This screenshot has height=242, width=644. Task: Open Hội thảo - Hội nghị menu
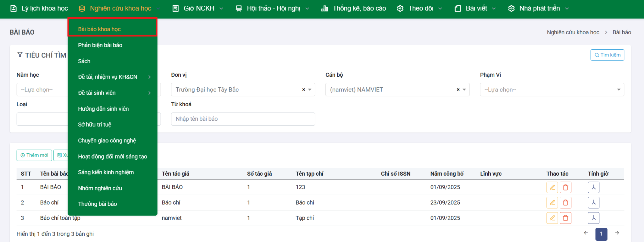(272, 8)
